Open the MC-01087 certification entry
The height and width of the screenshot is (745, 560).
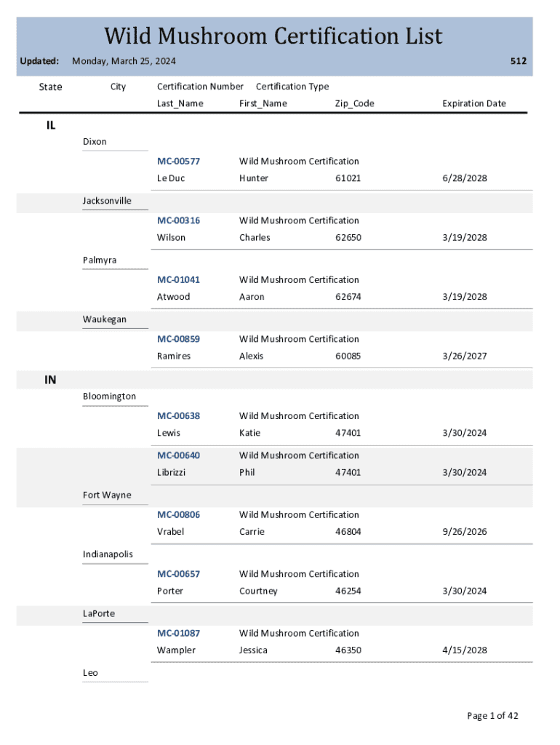(178, 633)
